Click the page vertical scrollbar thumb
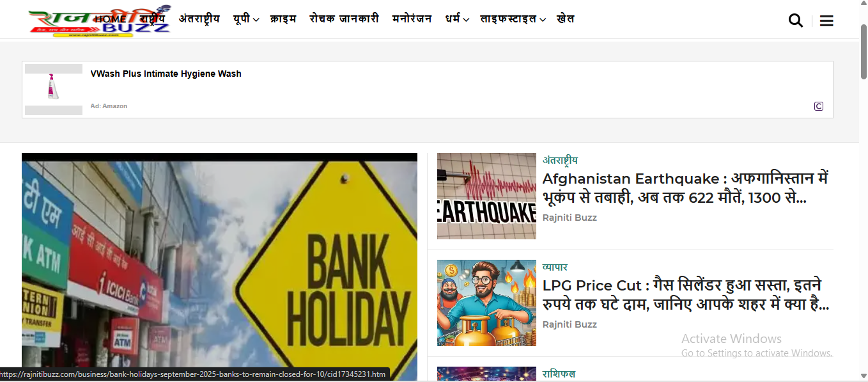This screenshot has width=868, height=382. [864, 51]
